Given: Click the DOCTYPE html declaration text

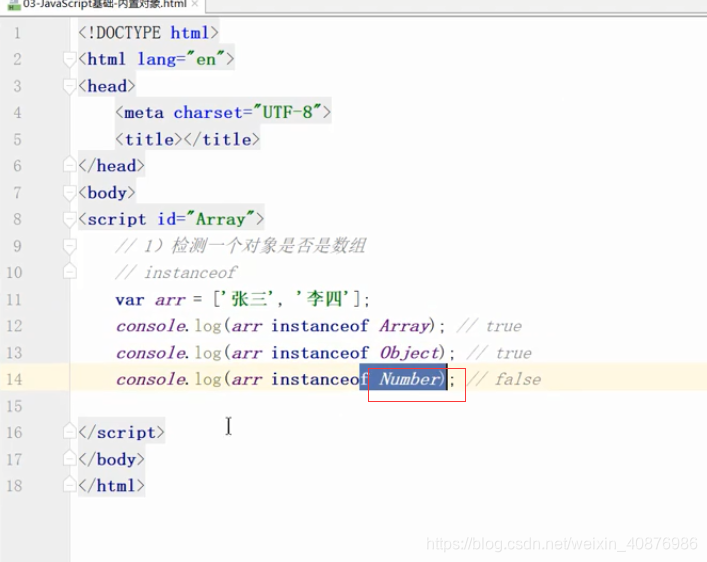Looking at the screenshot, I should pyautogui.click(x=148, y=33).
